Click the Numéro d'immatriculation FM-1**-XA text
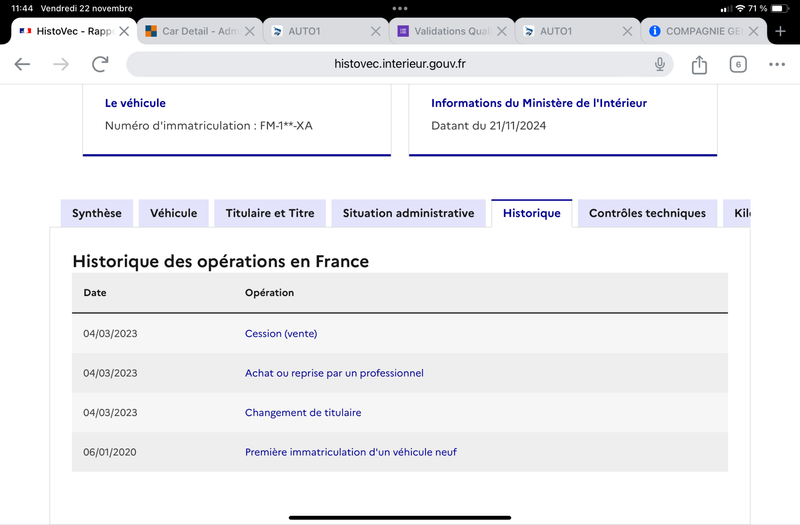The width and height of the screenshot is (800, 525). [x=209, y=126]
